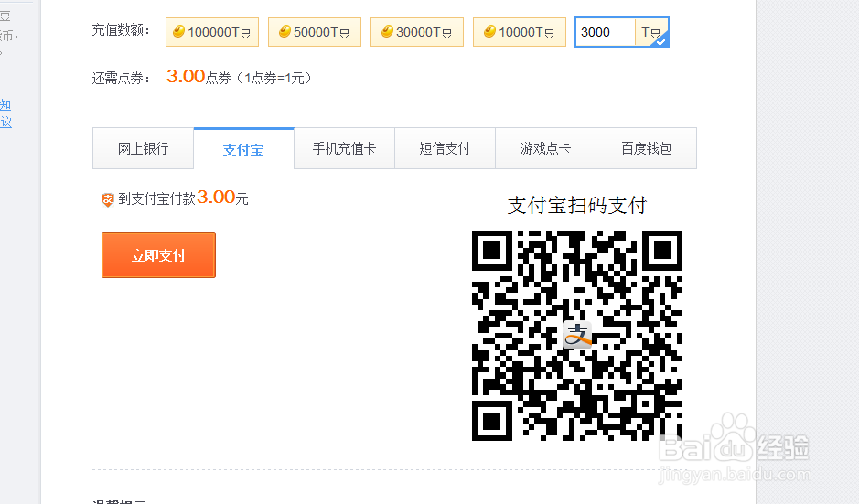Click the gold coin icon on 100000T豆
Image resolution: width=859 pixels, height=504 pixels.
(178, 31)
